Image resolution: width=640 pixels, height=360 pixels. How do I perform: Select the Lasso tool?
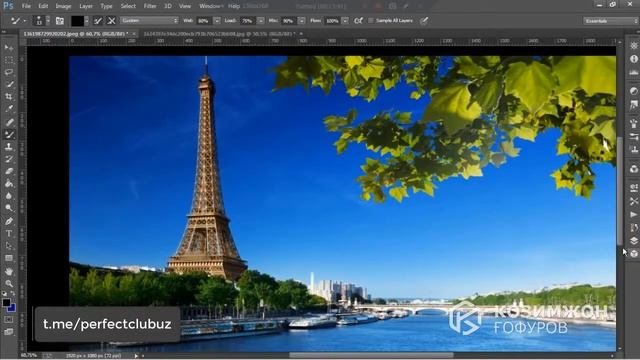tap(9, 72)
